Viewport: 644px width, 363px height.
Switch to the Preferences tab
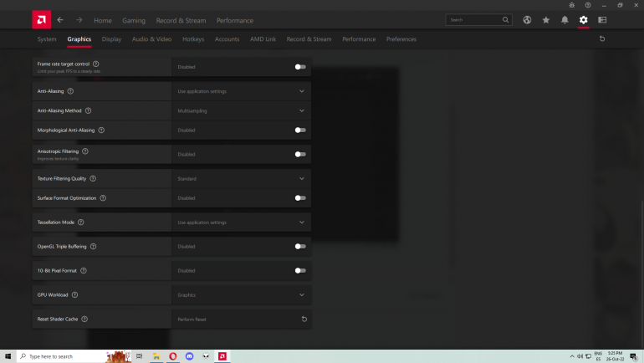401,39
